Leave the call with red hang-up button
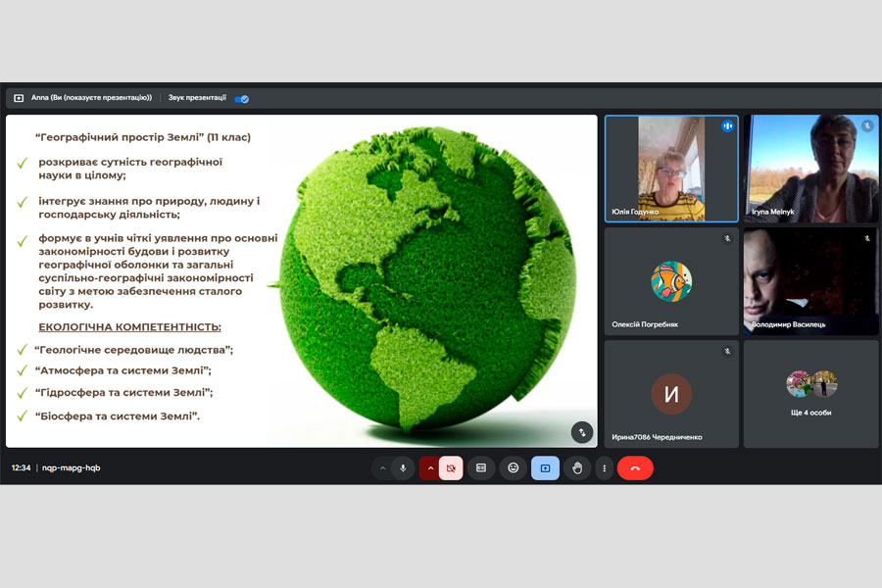This screenshot has width=882, height=588. [x=635, y=468]
